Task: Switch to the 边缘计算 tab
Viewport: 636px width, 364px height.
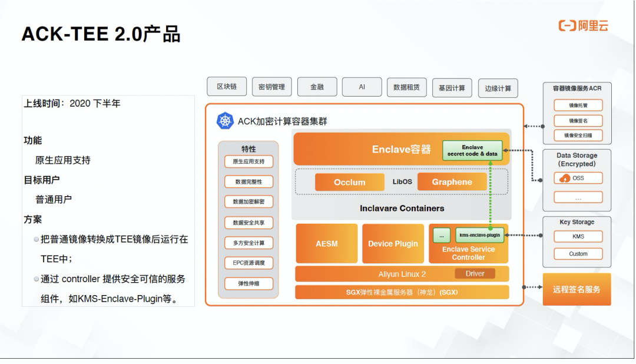Action: (x=499, y=87)
